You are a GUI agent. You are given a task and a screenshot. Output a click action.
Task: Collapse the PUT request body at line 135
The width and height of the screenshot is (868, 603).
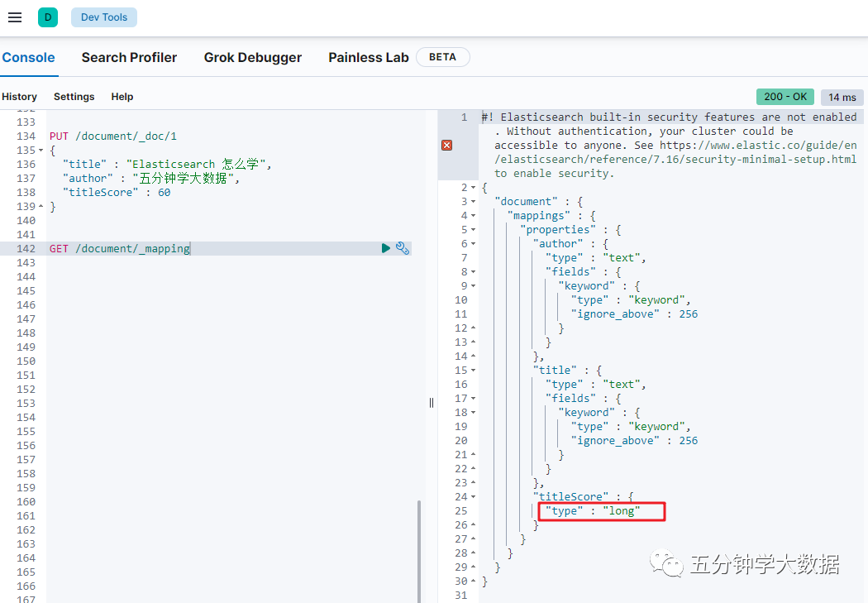click(x=41, y=151)
